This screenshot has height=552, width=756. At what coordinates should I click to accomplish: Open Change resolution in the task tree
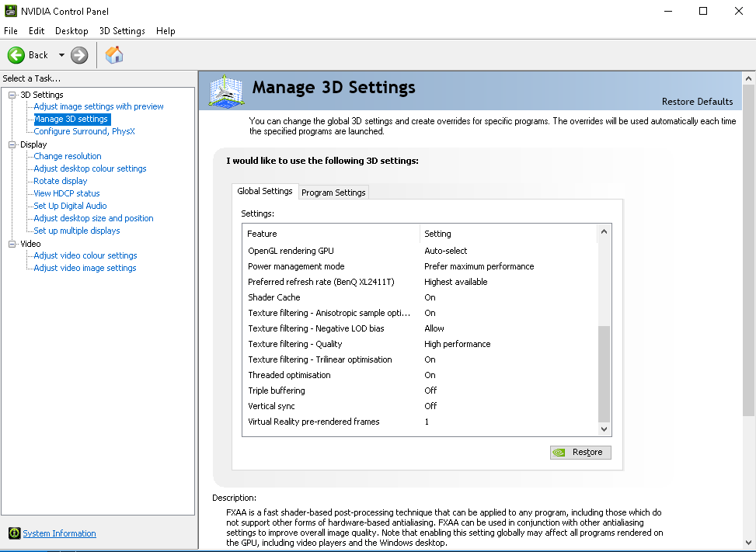coord(68,156)
